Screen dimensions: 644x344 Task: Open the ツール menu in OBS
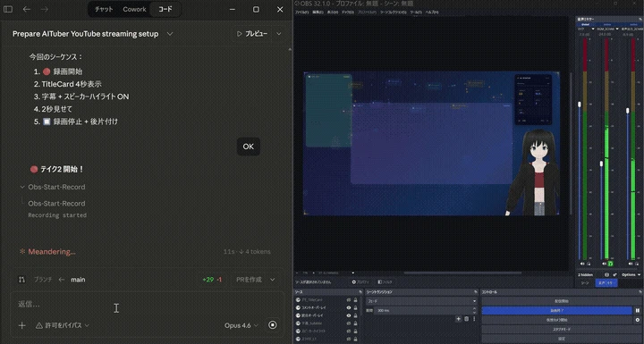tap(416, 13)
